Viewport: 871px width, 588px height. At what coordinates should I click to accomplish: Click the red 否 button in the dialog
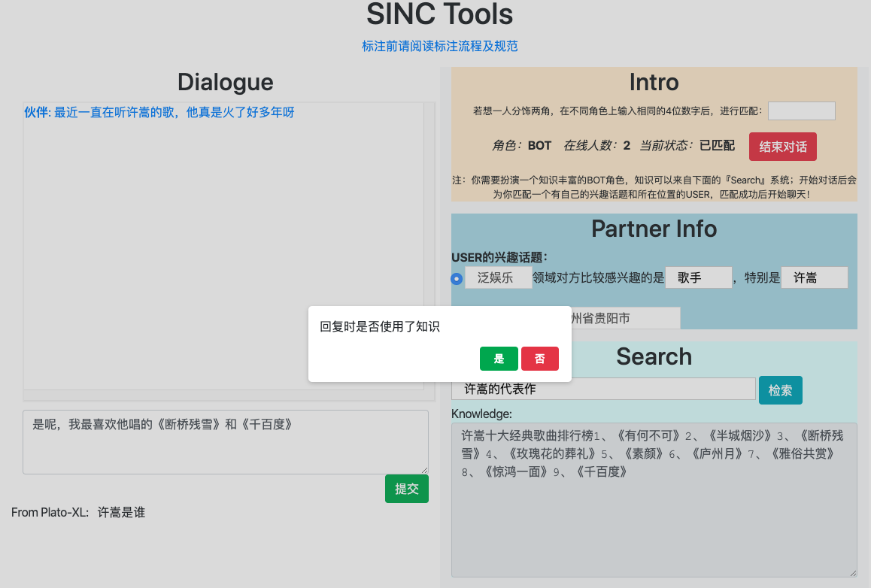[x=539, y=359]
